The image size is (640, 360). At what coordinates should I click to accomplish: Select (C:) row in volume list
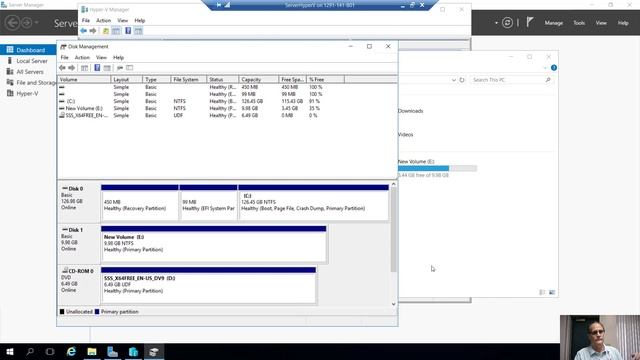tap(202, 101)
